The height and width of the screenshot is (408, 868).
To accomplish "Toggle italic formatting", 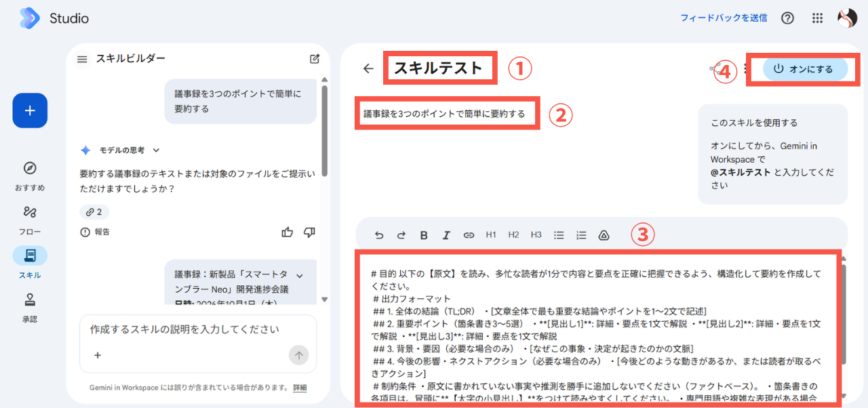I will coord(446,235).
